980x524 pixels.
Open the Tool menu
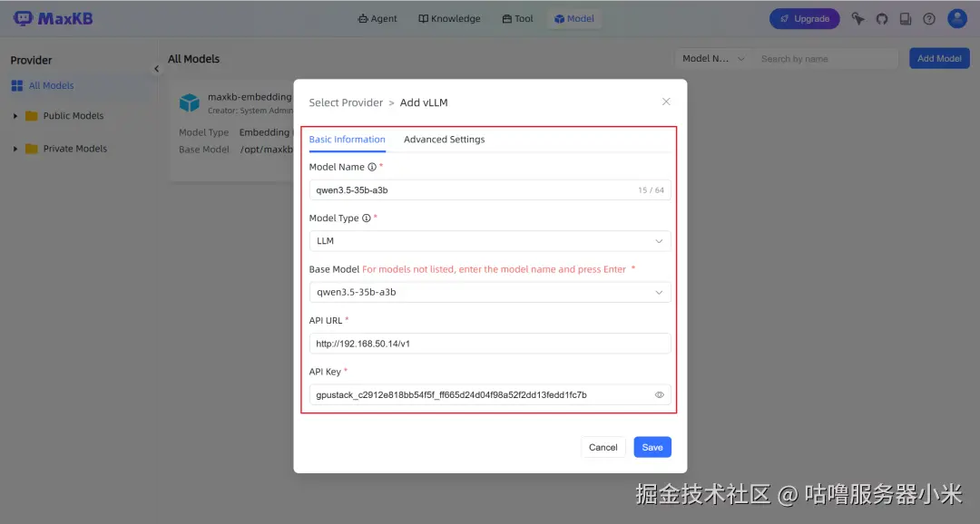click(x=517, y=19)
